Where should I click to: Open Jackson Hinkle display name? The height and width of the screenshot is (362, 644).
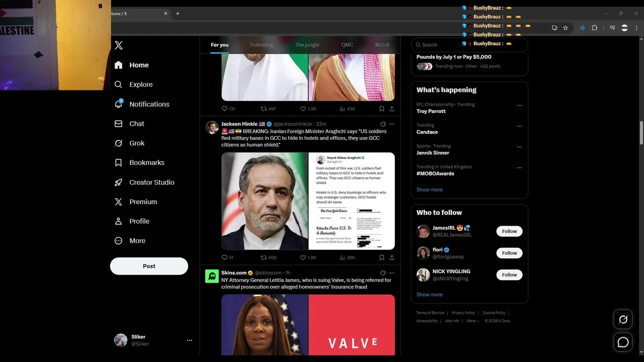click(x=239, y=124)
